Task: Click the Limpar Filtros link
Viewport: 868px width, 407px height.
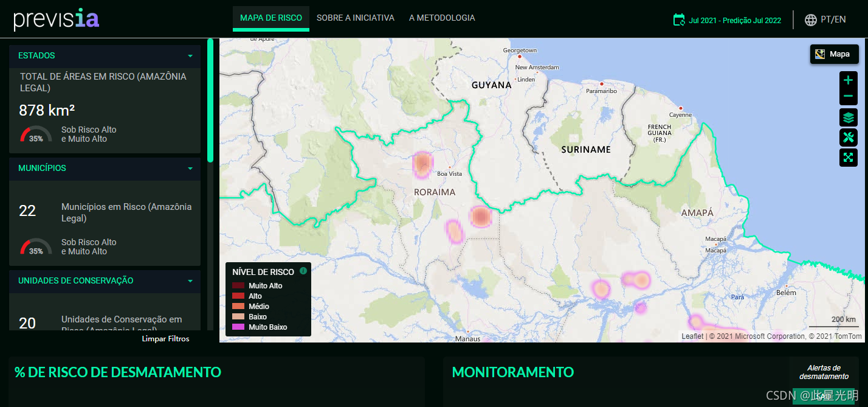Action: click(x=165, y=339)
